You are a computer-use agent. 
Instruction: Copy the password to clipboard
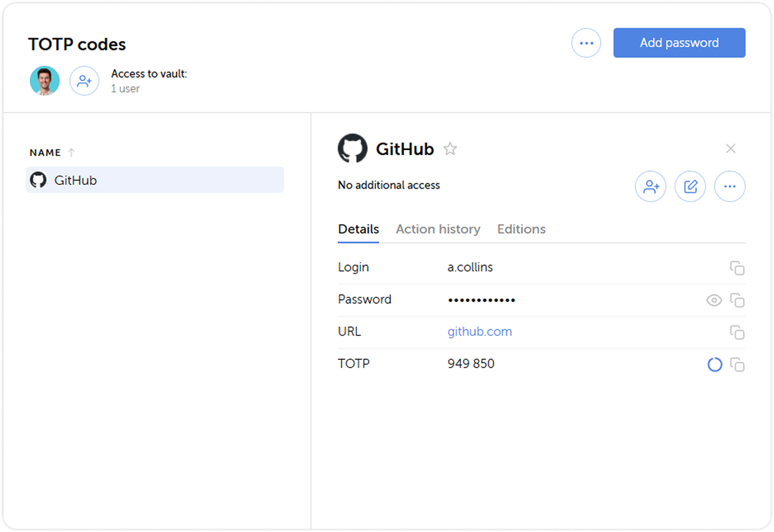737,300
